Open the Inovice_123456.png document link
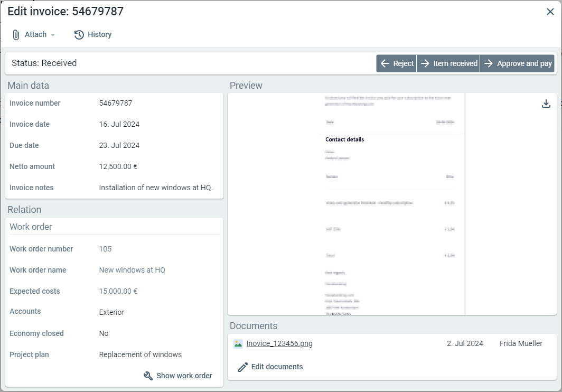 click(x=279, y=343)
